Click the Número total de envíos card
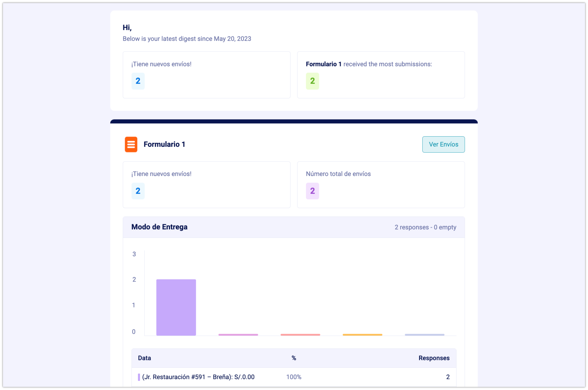Image resolution: width=588 pixels, height=390 pixels. coord(381,185)
